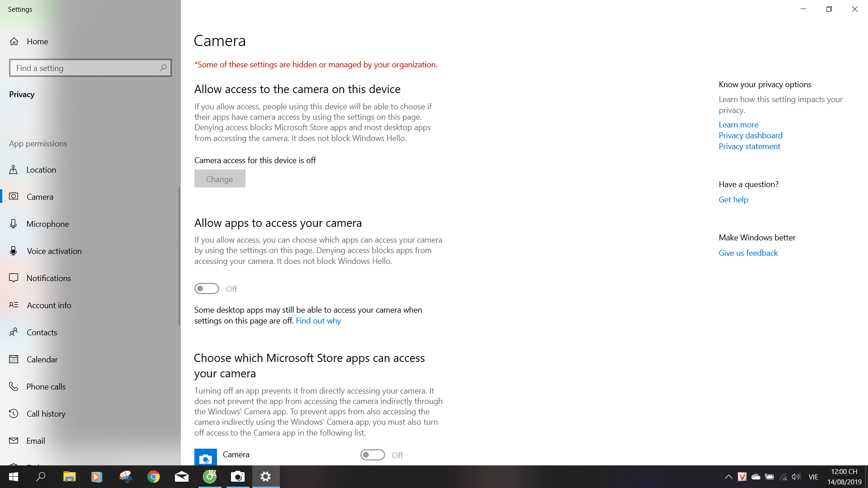The width and height of the screenshot is (868, 488).
Task: Click the Settings gear in taskbar
Action: pyautogui.click(x=265, y=476)
